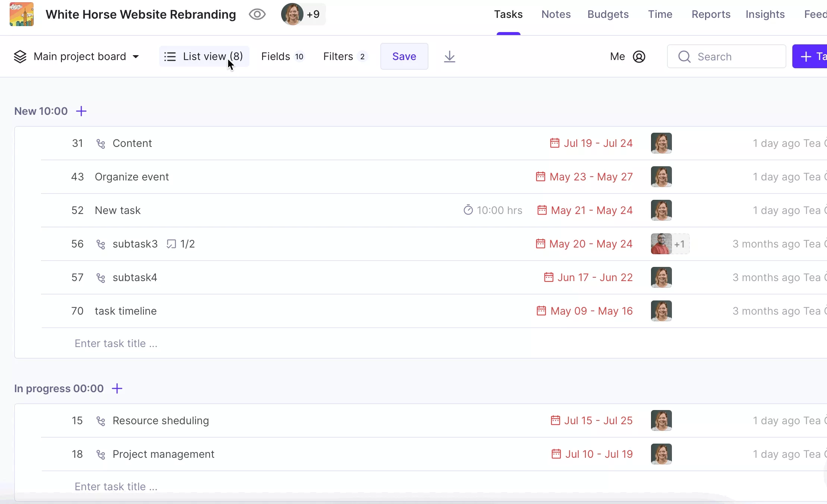827x504 pixels.
Task: Click the Jul 10 - Jul 19 date range
Action: 599,454
